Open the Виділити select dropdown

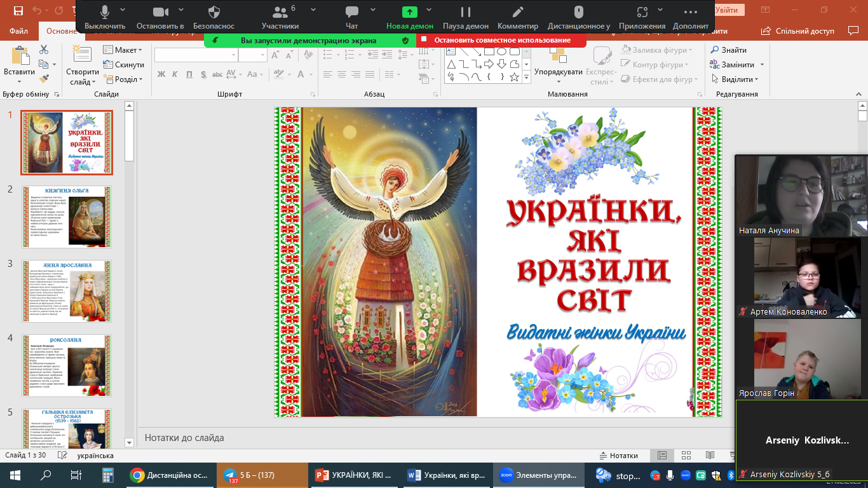point(734,79)
